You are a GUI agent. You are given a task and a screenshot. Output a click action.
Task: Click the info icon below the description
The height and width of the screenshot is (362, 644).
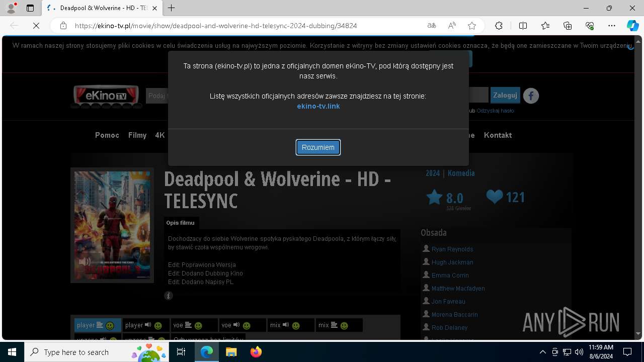[x=169, y=296]
